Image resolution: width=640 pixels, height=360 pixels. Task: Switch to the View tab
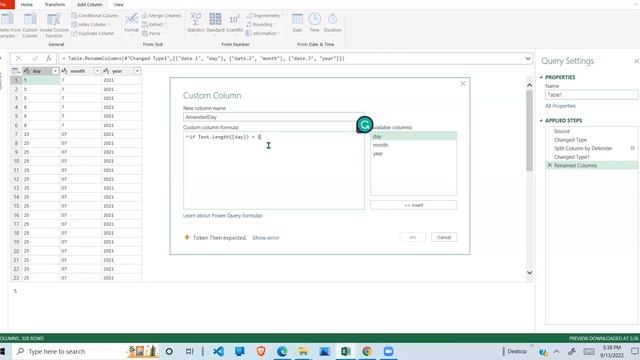point(118,4)
